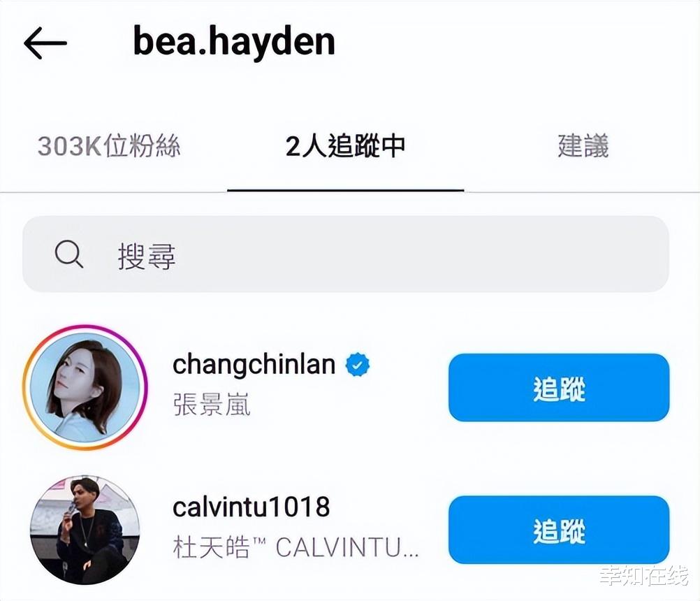Screen dimensions: 700x601
Task: Select the 2人追蹤中 tab
Action: [x=345, y=146]
